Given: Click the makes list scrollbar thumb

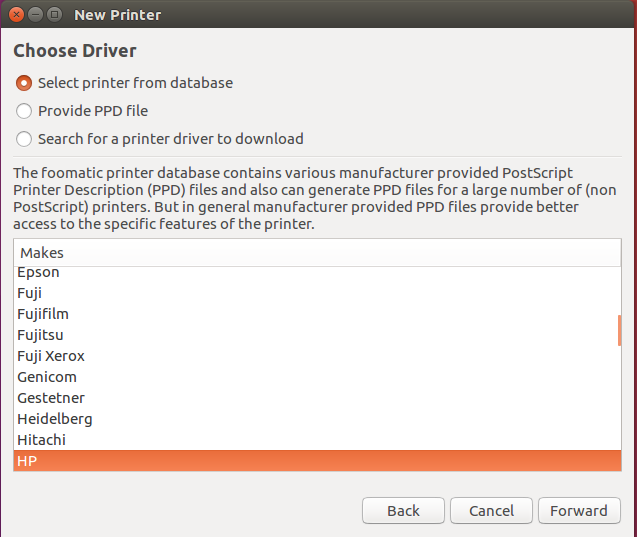Looking at the screenshot, I should [620, 330].
